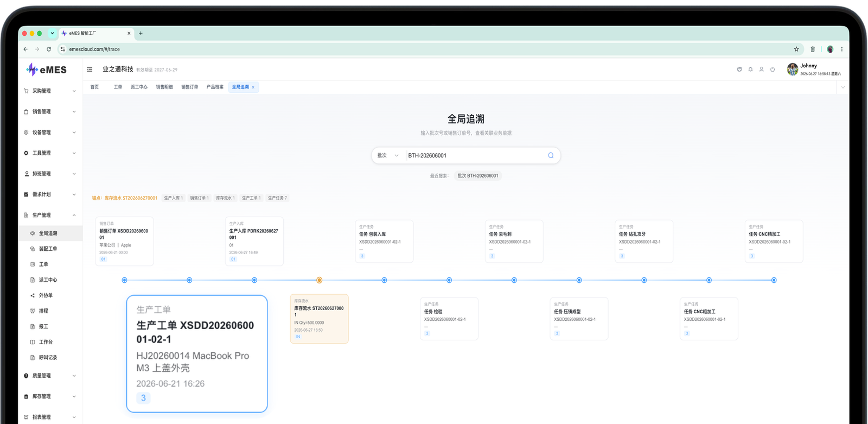Switch to the 工单 page tab
This screenshot has height=424, width=868.
pos(118,87)
